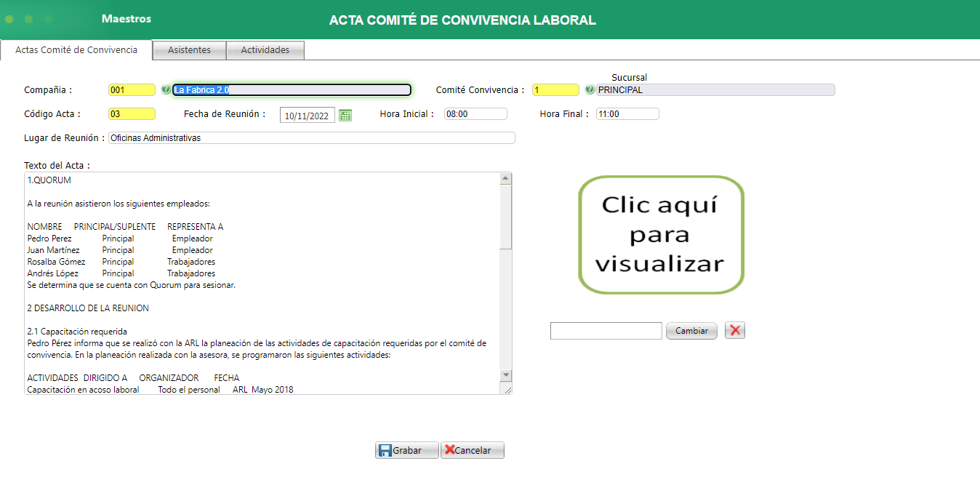This screenshot has width=980, height=485.
Task: Click the 'Clic aquí para visualizar' image
Action: (660, 234)
